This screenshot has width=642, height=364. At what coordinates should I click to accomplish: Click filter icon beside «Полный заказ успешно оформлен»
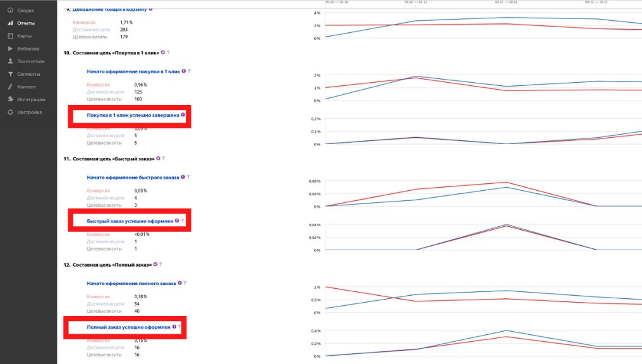pyautogui.click(x=180, y=327)
